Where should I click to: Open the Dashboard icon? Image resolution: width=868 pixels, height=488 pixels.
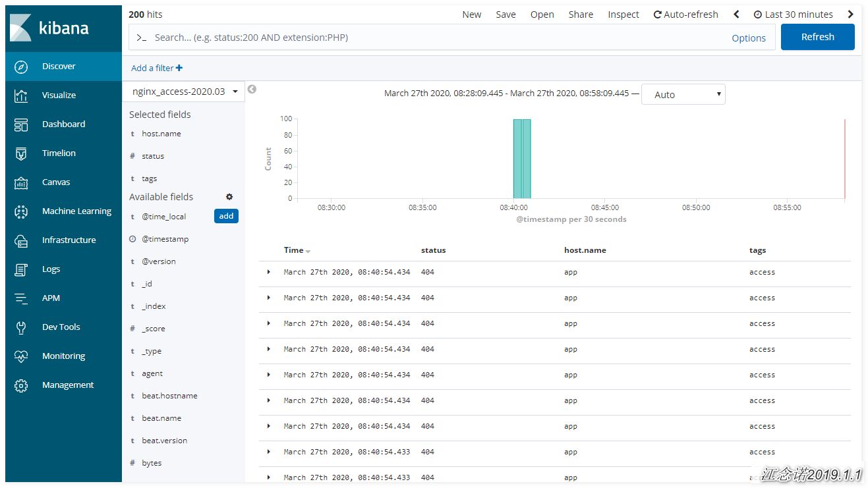click(21, 124)
